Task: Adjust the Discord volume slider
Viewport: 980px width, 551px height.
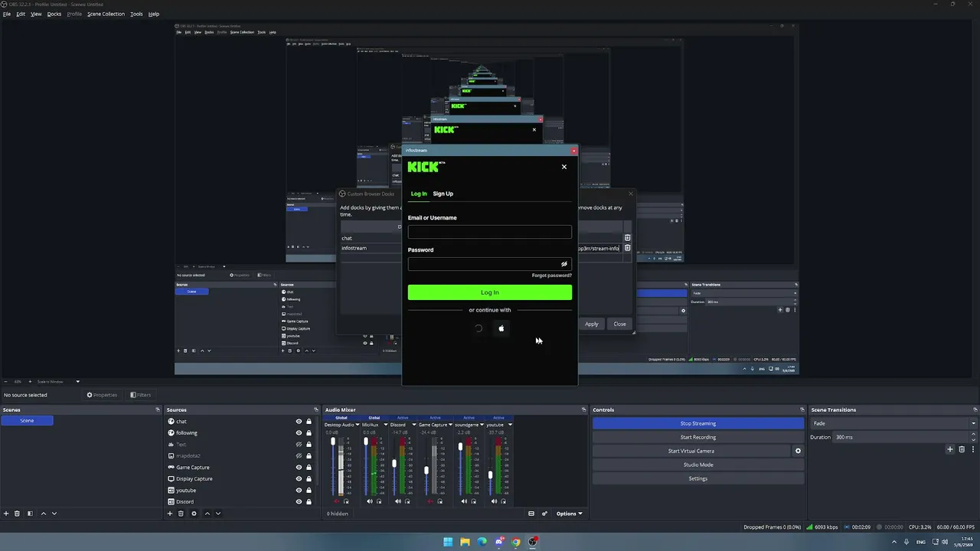Action: pyautogui.click(x=394, y=465)
